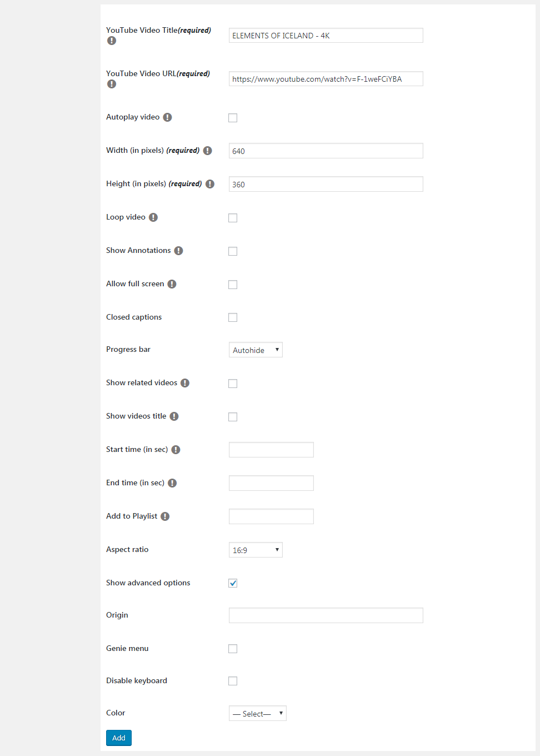Click into the Origin text field
540x756 pixels.
coord(326,615)
